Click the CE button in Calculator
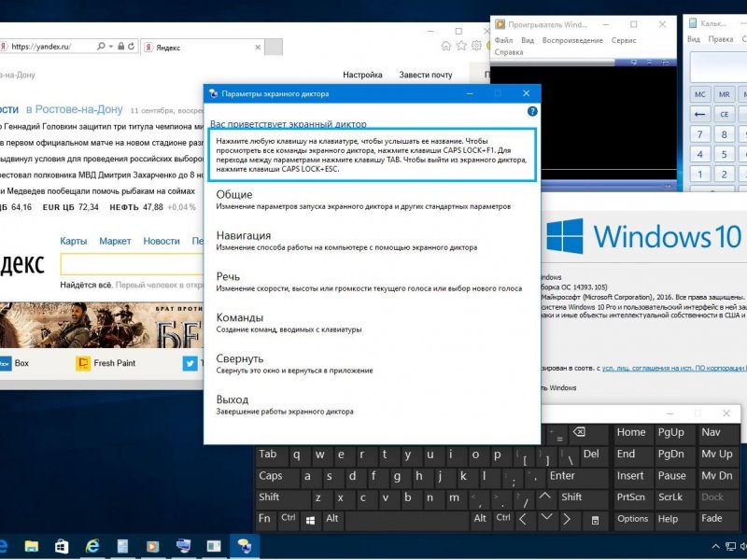747x560 pixels. point(725,114)
